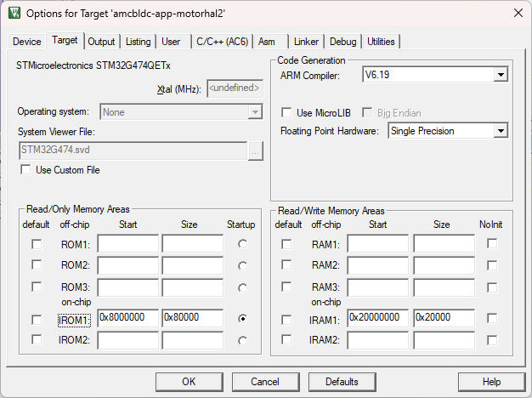Click the IRAM1 Start field 0x20000000
Viewport: 532px width, 398px height.
(x=378, y=318)
